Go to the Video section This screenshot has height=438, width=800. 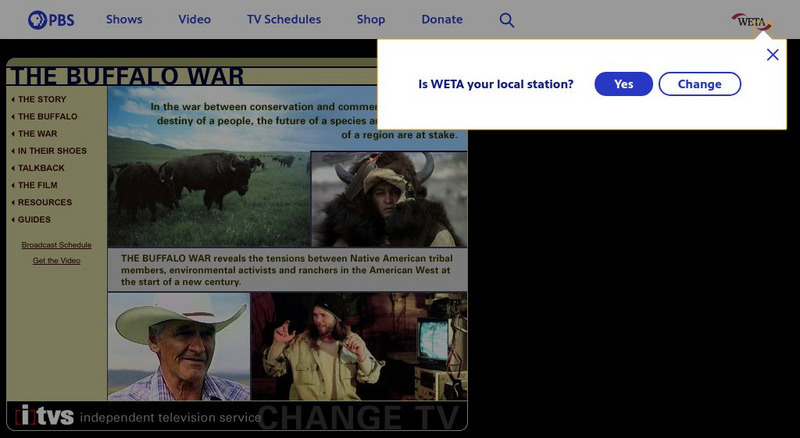click(194, 20)
